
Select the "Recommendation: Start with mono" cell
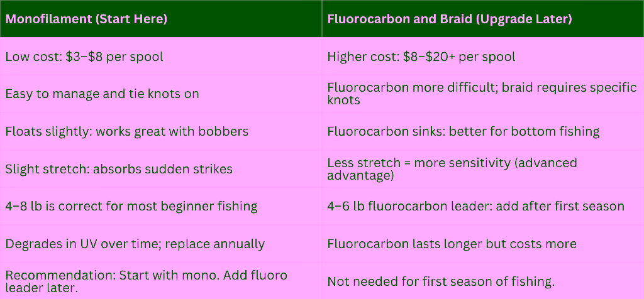click(x=146, y=281)
